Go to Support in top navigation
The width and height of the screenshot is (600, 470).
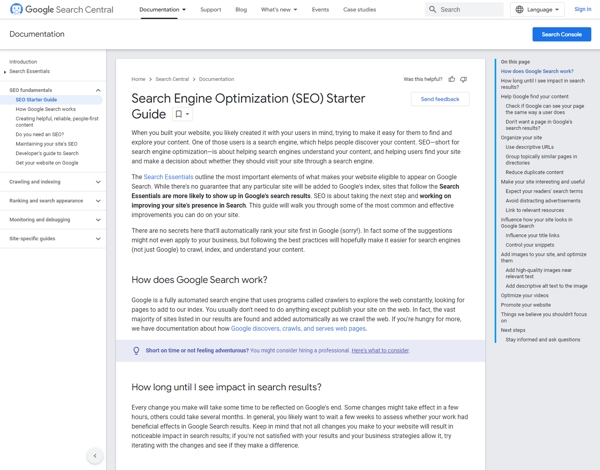click(x=210, y=10)
